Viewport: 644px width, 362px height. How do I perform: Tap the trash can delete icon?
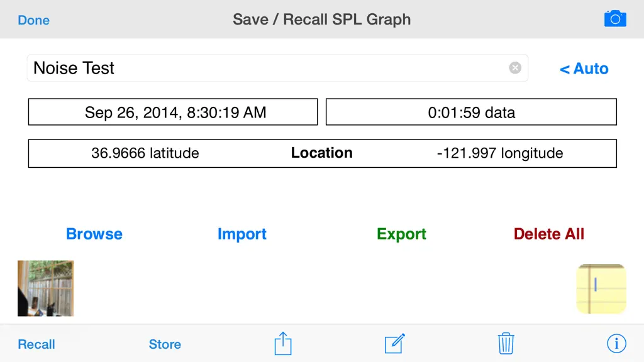coord(506,344)
